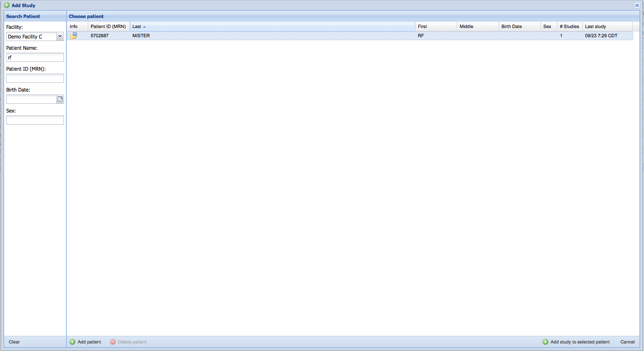Open patient info folder icon for MISTER
644x351 pixels.
[74, 36]
